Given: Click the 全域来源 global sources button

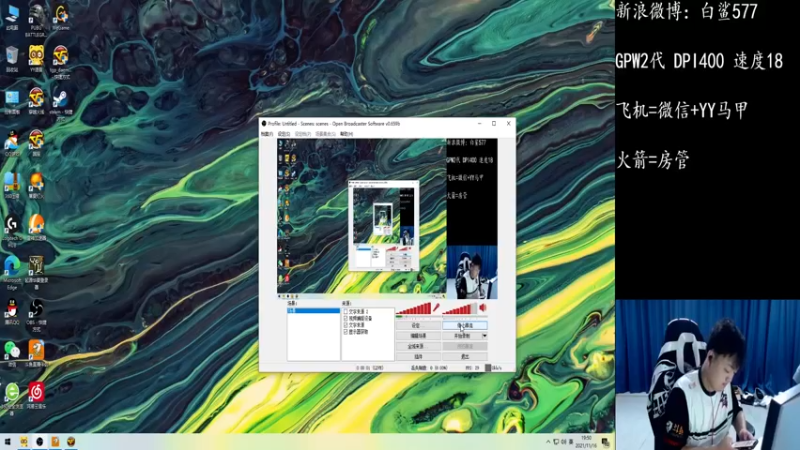Looking at the screenshot, I should tap(418, 346).
